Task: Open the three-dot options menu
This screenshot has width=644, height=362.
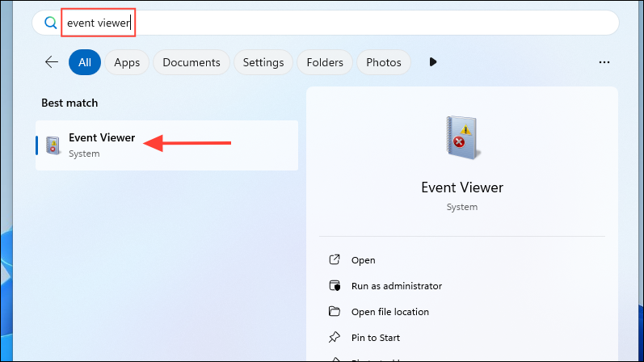Action: click(x=604, y=62)
